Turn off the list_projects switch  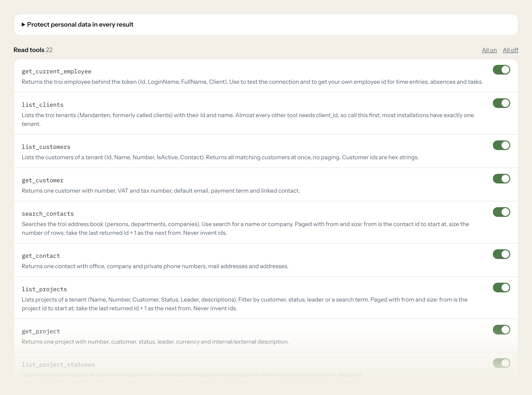pos(501,288)
